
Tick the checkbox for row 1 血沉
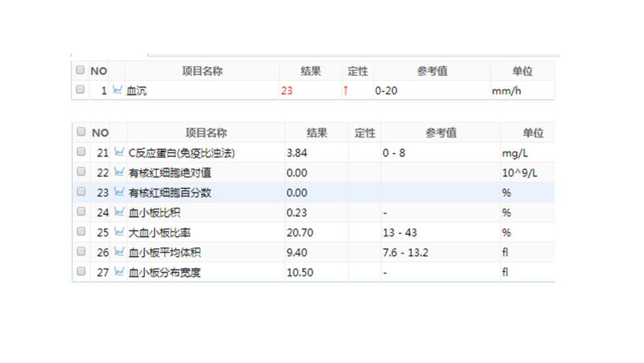(80, 89)
